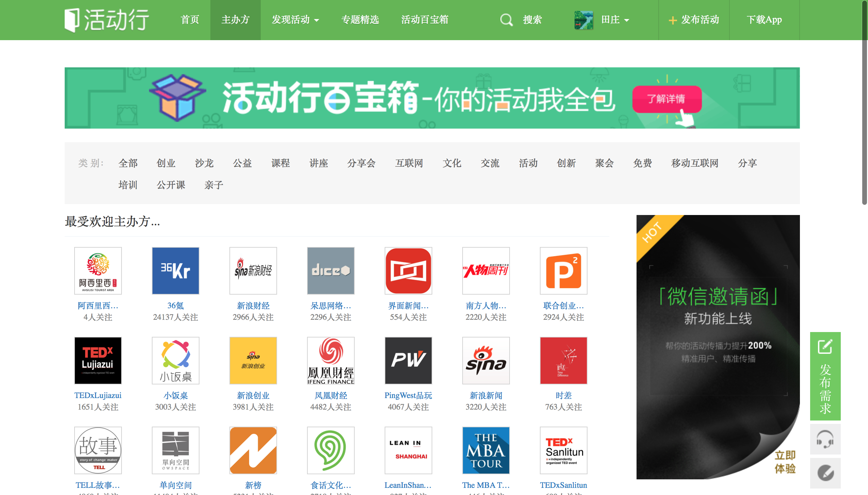868x495 pixels.
Task: Open the 36氪 organizer logo
Action: (x=176, y=271)
